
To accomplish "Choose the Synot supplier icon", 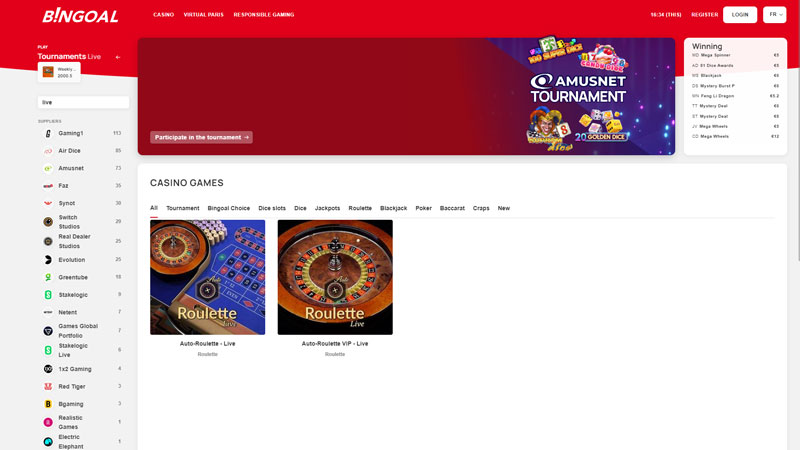I will pyautogui.click(x=48, y=203).
